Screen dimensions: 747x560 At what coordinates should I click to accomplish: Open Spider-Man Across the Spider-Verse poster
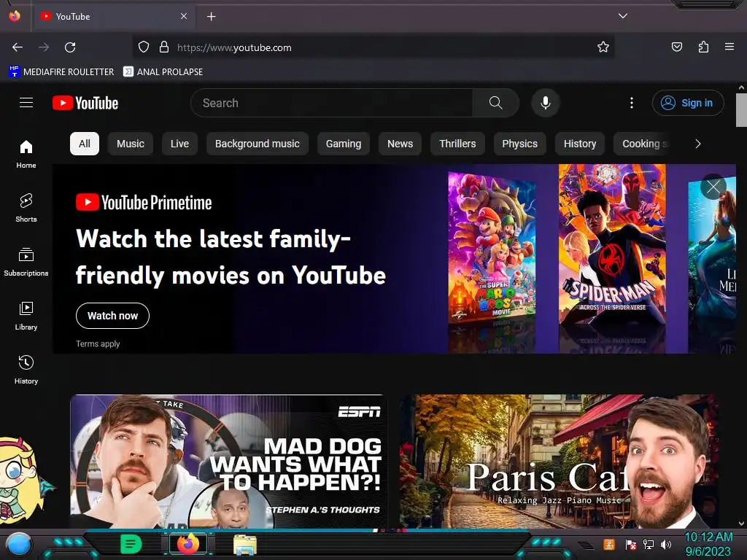pyautogui.click(x=612, y=245)
